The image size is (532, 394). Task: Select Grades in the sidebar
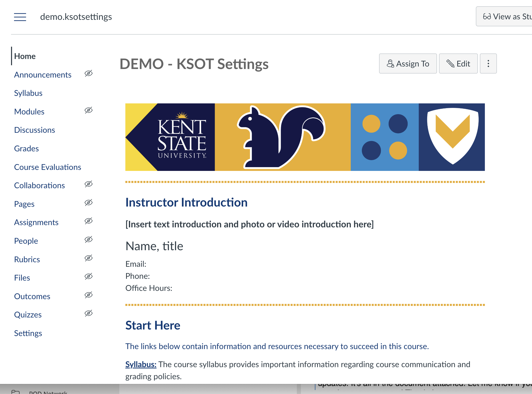point(26,148)
